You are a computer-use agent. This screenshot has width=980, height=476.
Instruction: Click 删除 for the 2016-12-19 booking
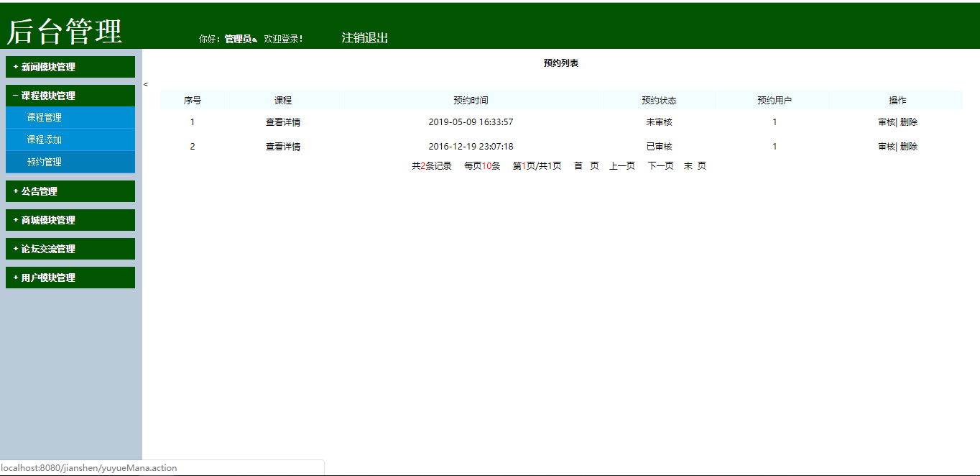tap(909, 147)
